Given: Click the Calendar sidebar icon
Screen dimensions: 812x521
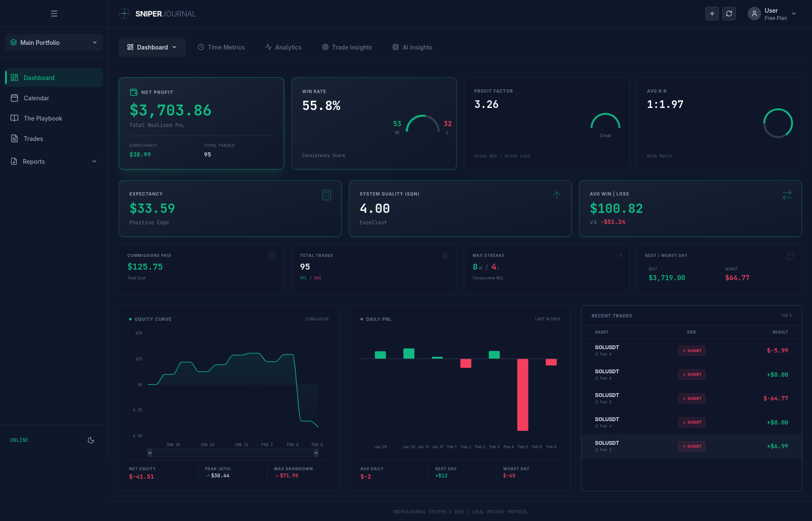Looking at the screenshot, I should [x=14, y=98].
